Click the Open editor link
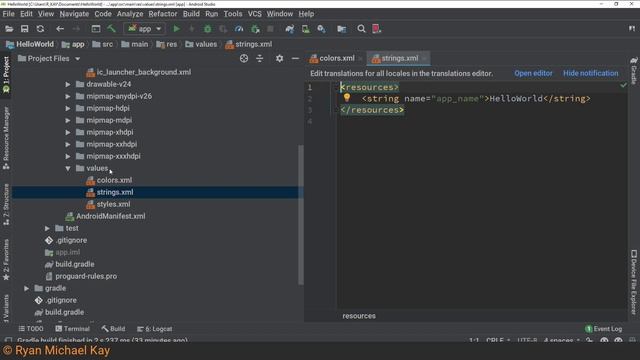This screenshot has height=360, width=640. click(x=533, y=73)
